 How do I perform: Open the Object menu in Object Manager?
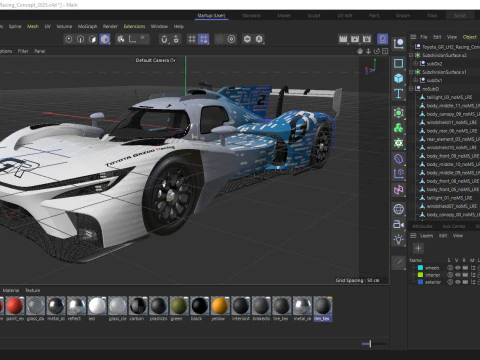tap(469, 37)
